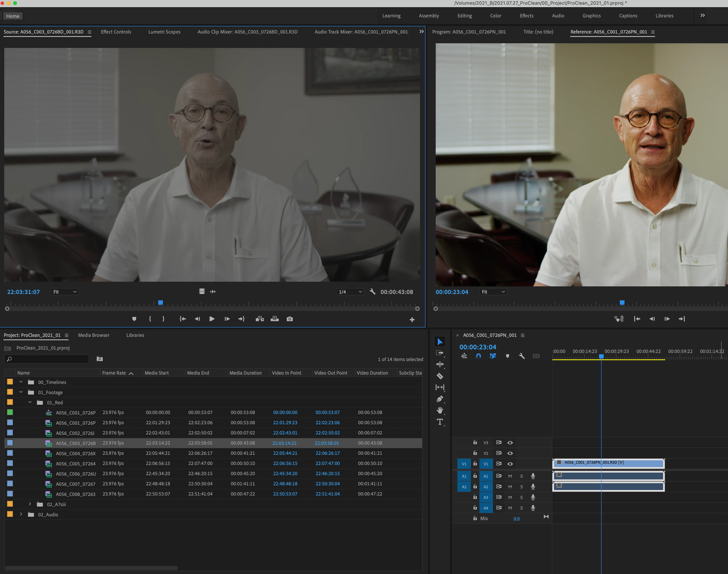This screenshot has width=728, height=574.
Task: Select the Razor tool
Action: point(440,376)
